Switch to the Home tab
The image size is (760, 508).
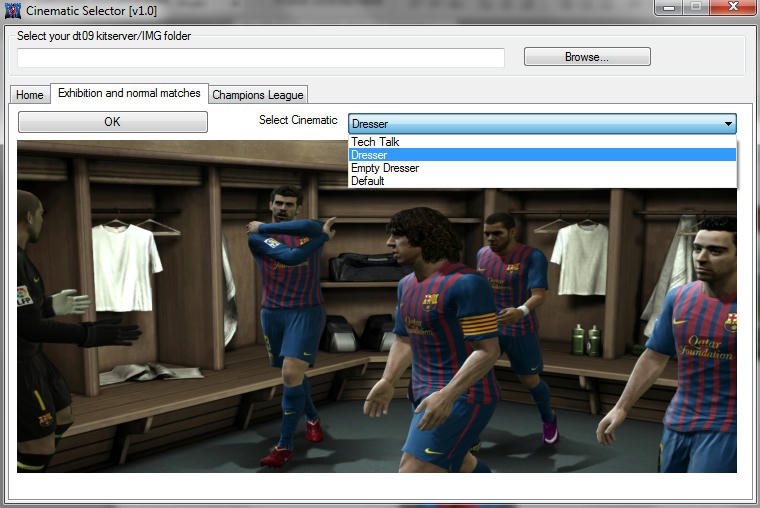(x=30, y=95)
